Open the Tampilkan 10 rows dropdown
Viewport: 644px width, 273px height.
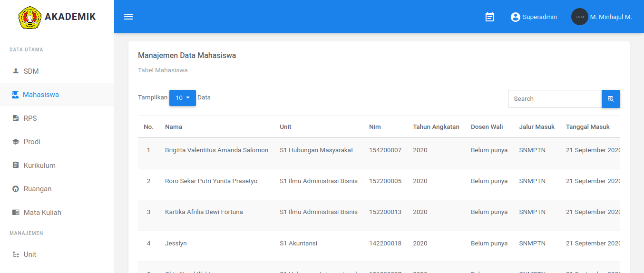(183, 97)
